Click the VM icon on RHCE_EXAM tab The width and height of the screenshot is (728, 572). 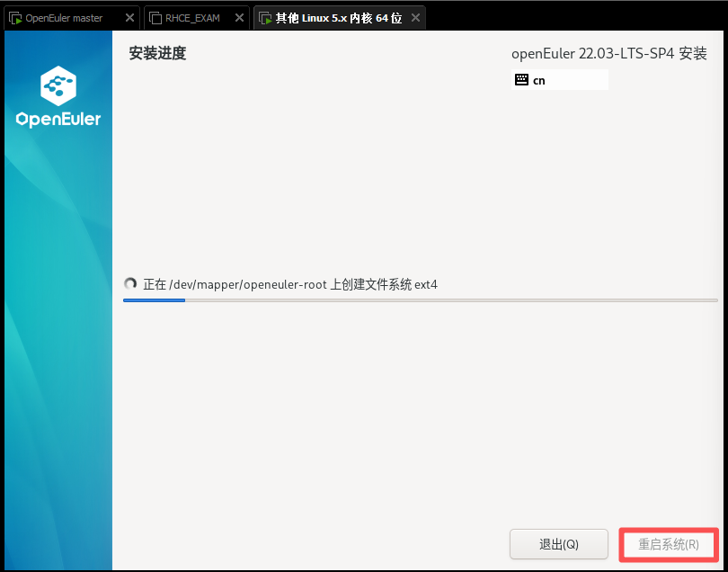coord(155,19)
